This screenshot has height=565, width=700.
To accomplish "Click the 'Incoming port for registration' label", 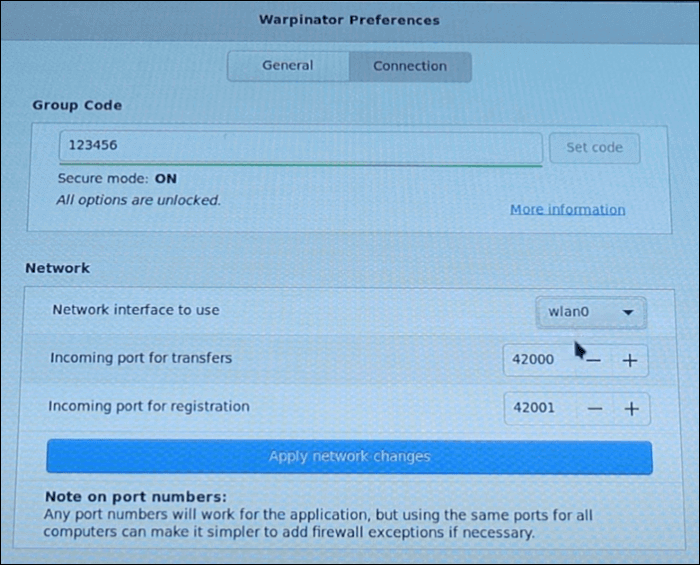I will pyautogui.click(x=149, y=407).
